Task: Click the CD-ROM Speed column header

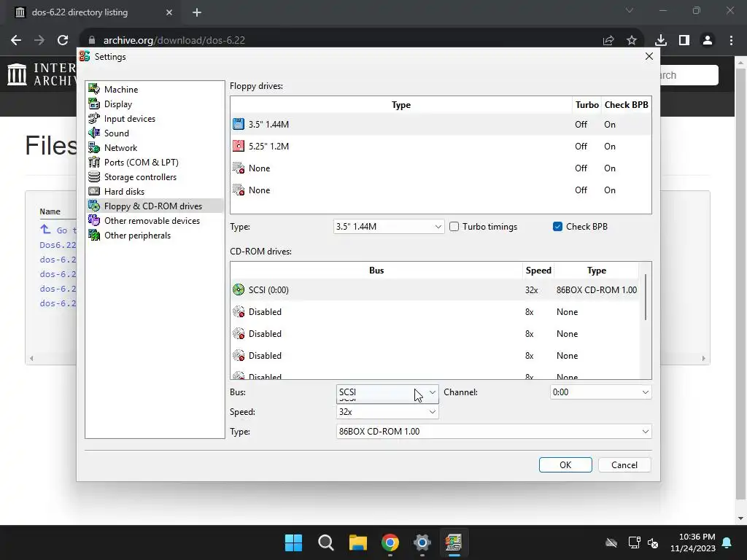Action: click(x=538, y=271)
